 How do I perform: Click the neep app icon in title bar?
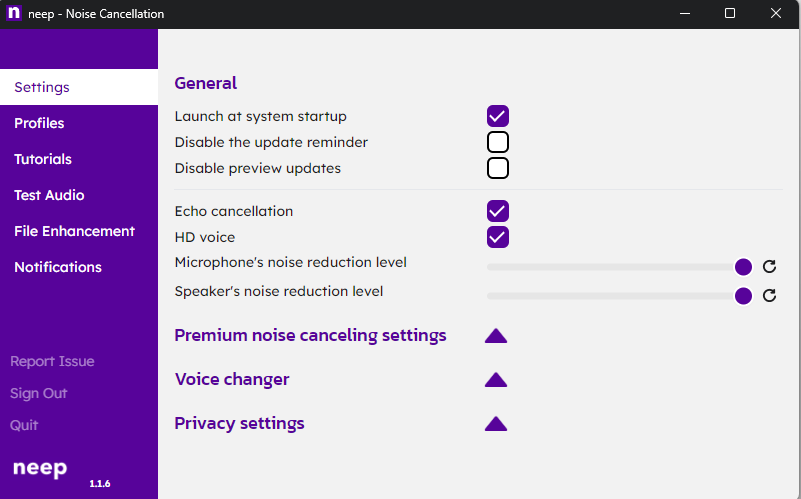pos(15,14)
